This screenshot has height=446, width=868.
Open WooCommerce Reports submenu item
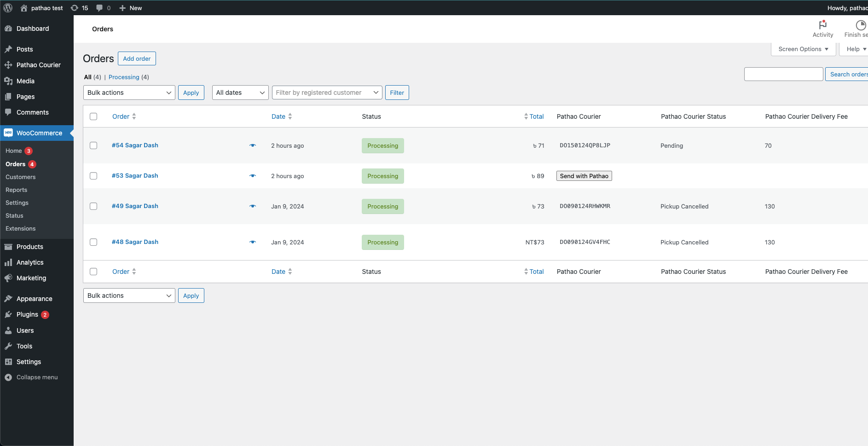pyautogui.click(x=17, y=190)
